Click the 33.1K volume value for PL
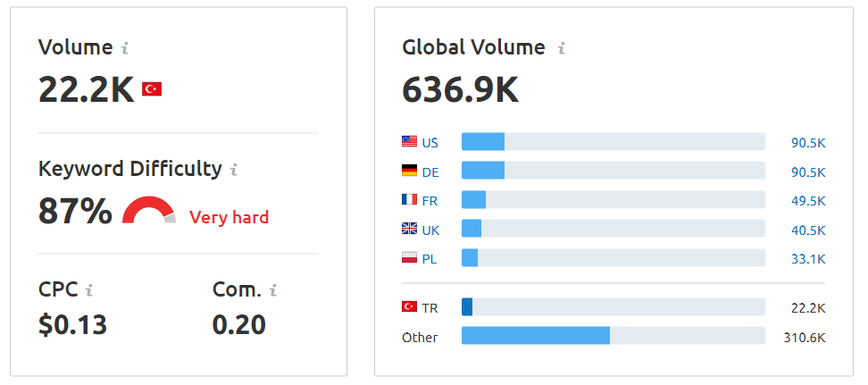This screenshot has width=868, height=385. pos(808,259)
